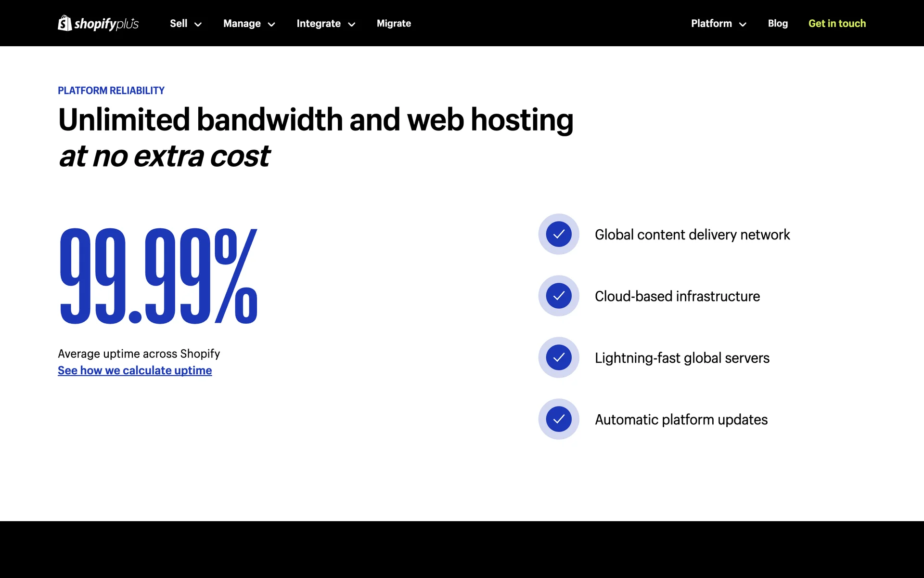Click checkmark icon beside Cloud-based infrastructure
The height and width of the screenshot is (578, 924).
click(x=558, y=296)
